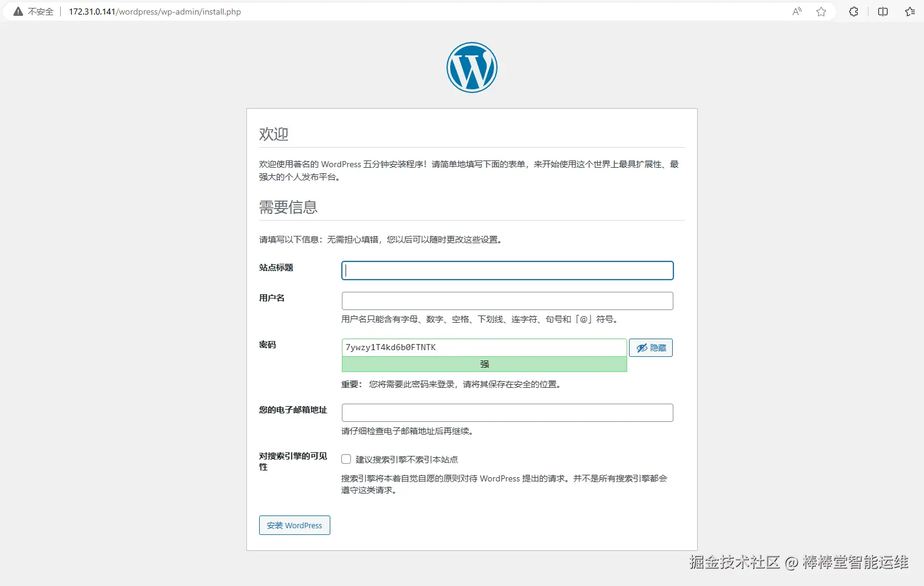924x586 pixels.
Task: Check 建议搜索引擎不索引本站点 checkbox
Action: [x=346, y=459]
